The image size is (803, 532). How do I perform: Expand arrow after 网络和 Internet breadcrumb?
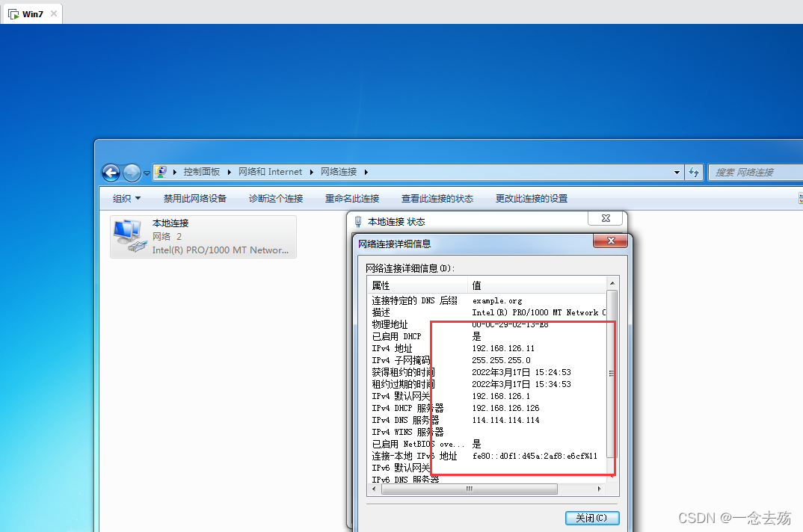pyautogui.click(x=311, y=172)
